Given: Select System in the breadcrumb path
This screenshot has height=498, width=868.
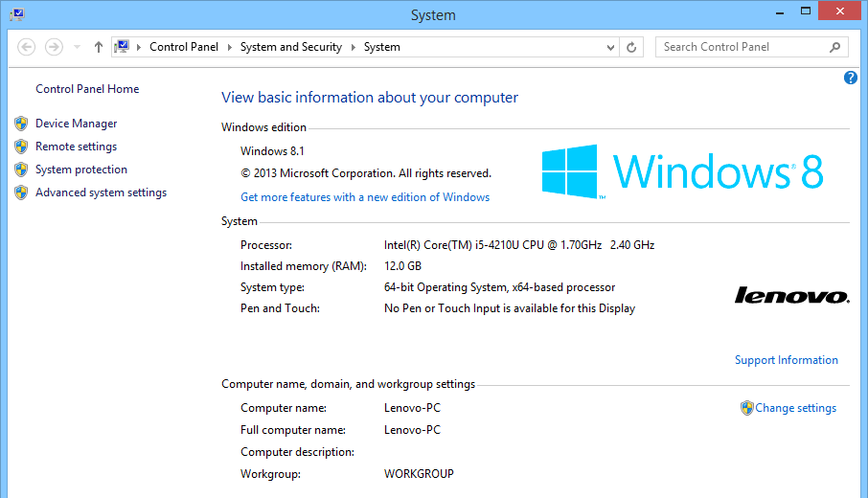Looking at the screenshot, I should coord(382,47).
